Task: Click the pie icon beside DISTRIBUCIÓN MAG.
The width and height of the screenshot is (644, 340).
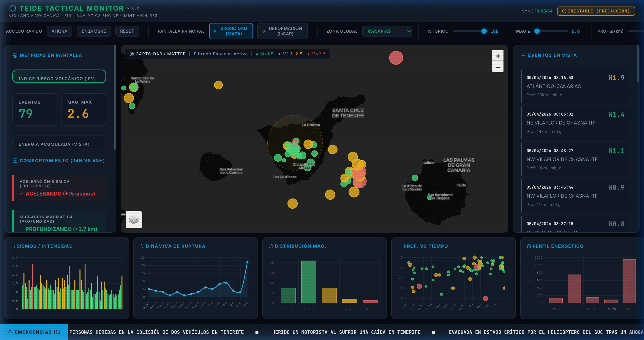Action: [271, 246]
